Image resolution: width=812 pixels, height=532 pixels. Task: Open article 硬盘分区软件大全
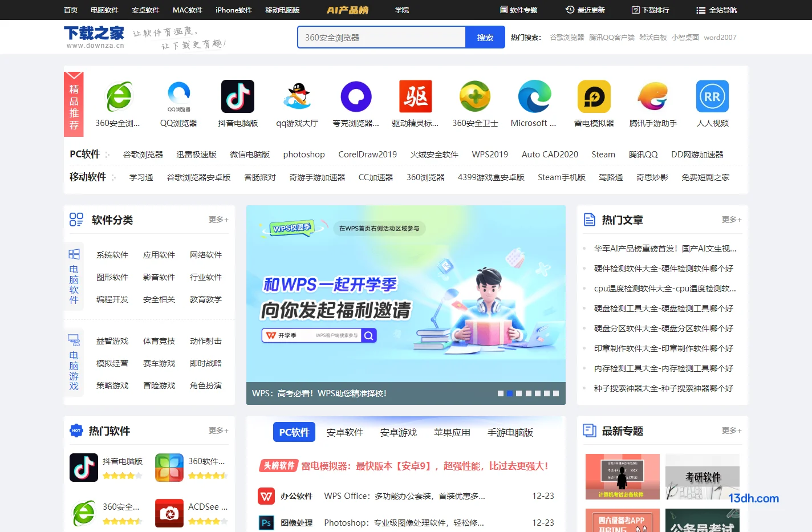pos(664,328)
